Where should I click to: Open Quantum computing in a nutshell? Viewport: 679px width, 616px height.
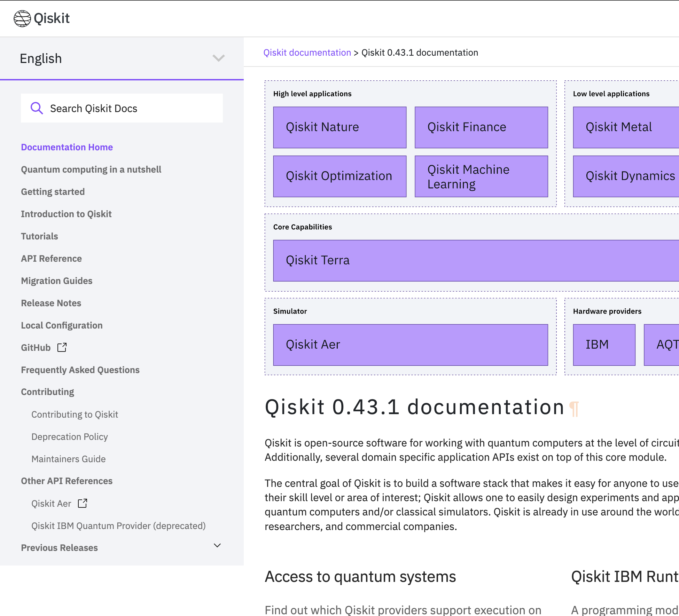(91, 169)
